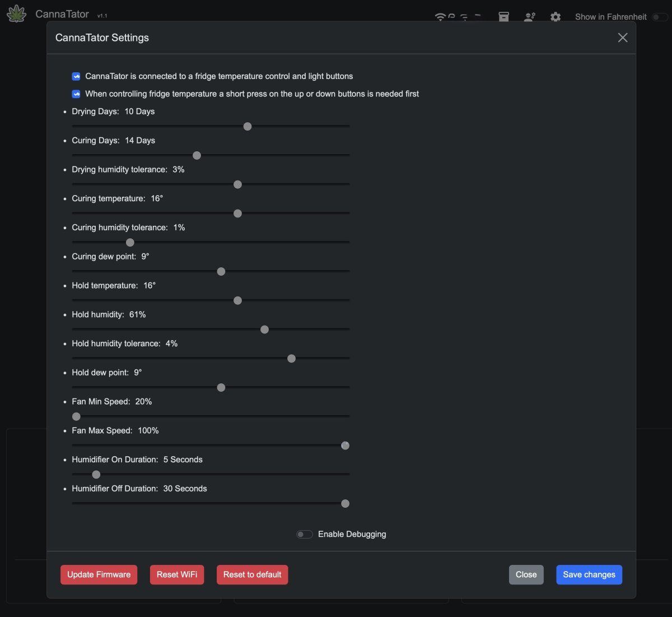672x617 pixels.
Task: Click the WiFi status icon in header
Action: click(x=440, y=17)
